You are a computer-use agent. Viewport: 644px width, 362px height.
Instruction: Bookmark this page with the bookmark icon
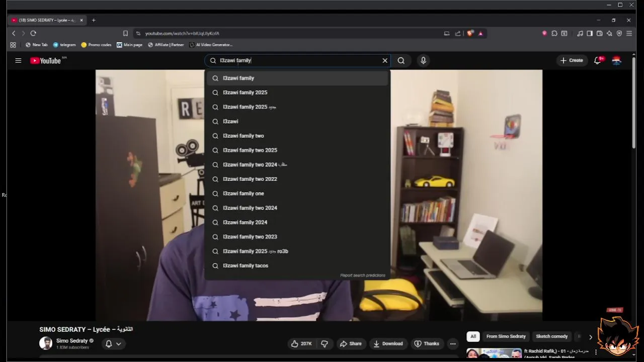tap(125, 33)
